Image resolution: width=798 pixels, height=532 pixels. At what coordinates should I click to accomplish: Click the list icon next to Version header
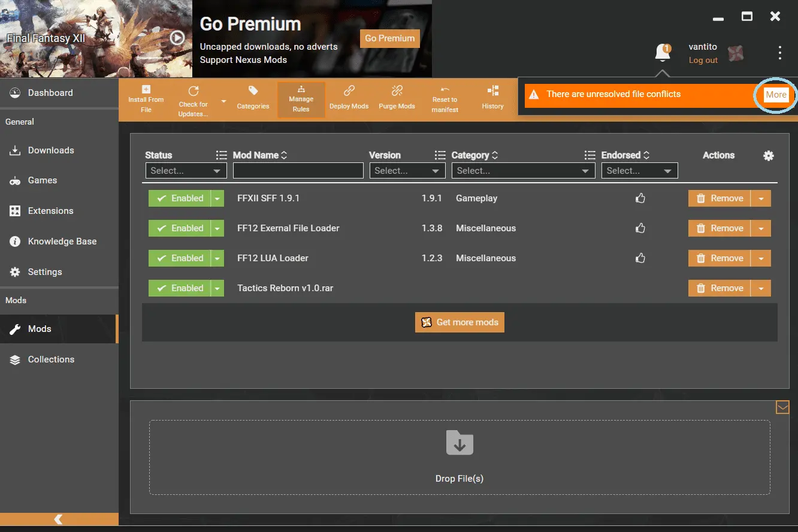(x=440, y=155)
